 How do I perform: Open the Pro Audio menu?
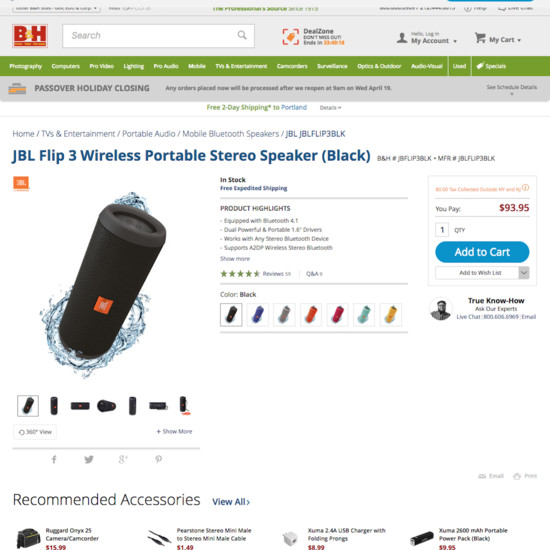point(166,66)
